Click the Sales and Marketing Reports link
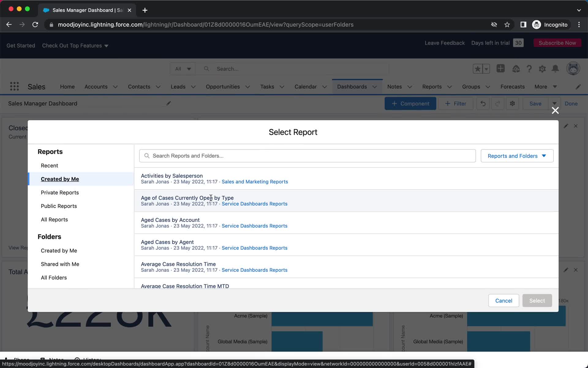588x368 pixels. pyautogui.click(x=254, y=182)
